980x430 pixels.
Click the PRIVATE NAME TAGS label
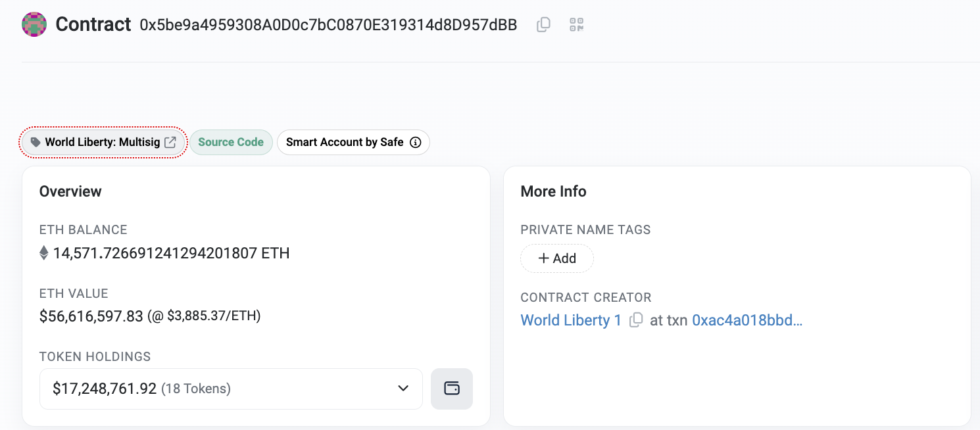585,230
